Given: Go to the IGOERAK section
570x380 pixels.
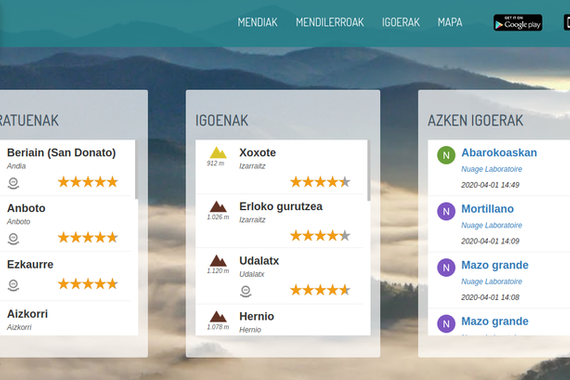Looking at the screenshot, I should pyautogui.click(x=401, y=22).
